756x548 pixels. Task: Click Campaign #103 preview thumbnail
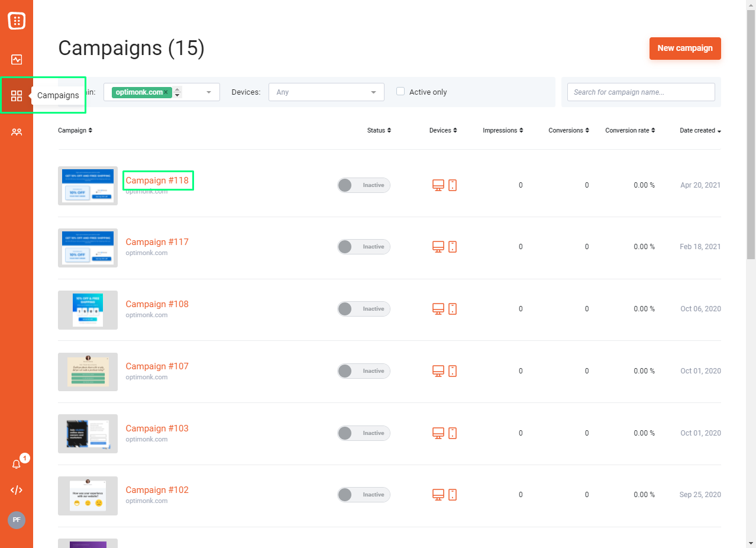[88, 434]
